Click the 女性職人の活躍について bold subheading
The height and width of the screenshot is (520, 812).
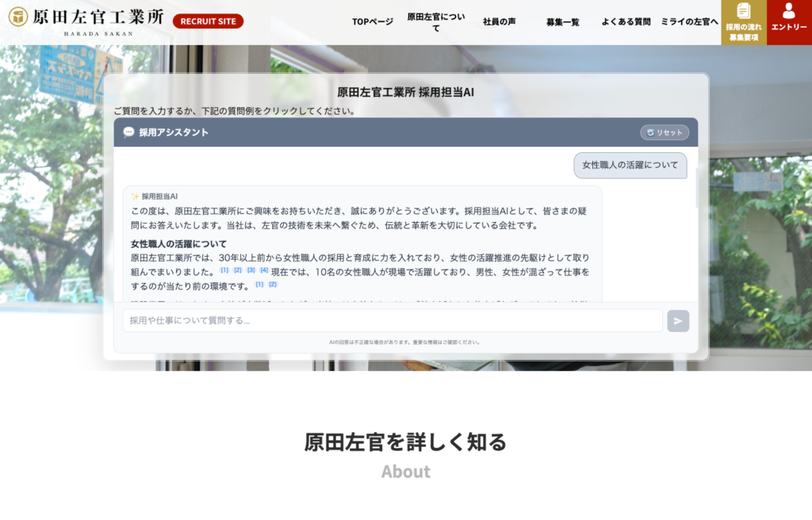pyautogui.click(x=178, y=244)
